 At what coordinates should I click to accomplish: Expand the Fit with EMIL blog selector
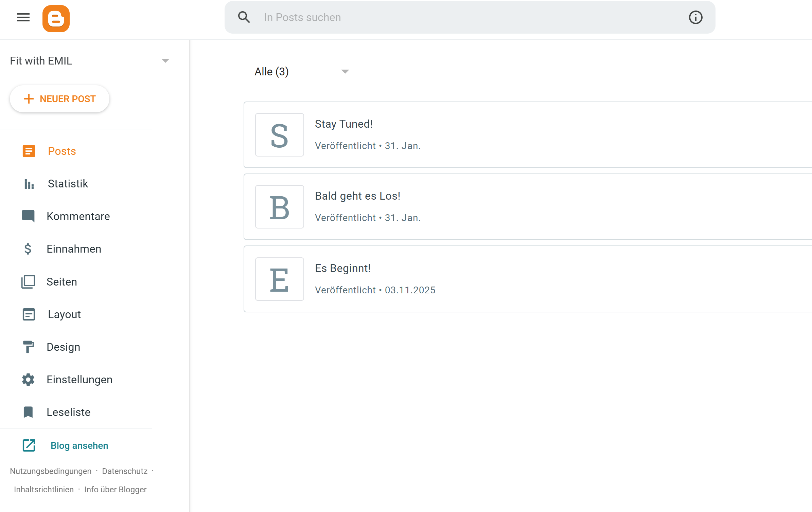165,61
